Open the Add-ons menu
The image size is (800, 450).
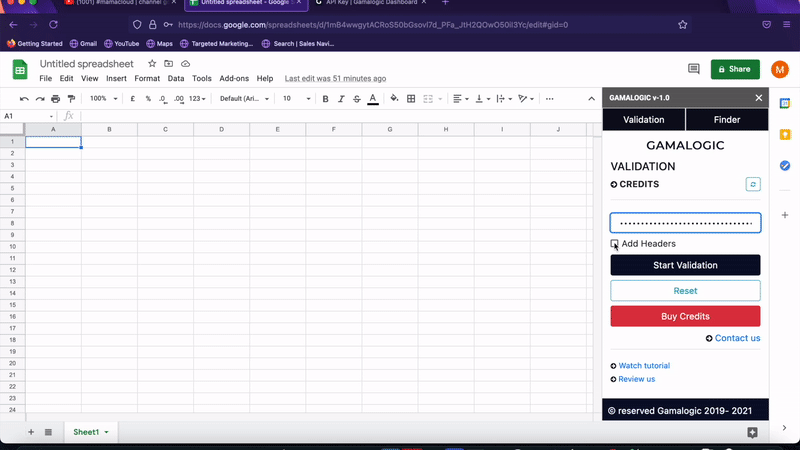pyautogui.click(x=234, y=79)
